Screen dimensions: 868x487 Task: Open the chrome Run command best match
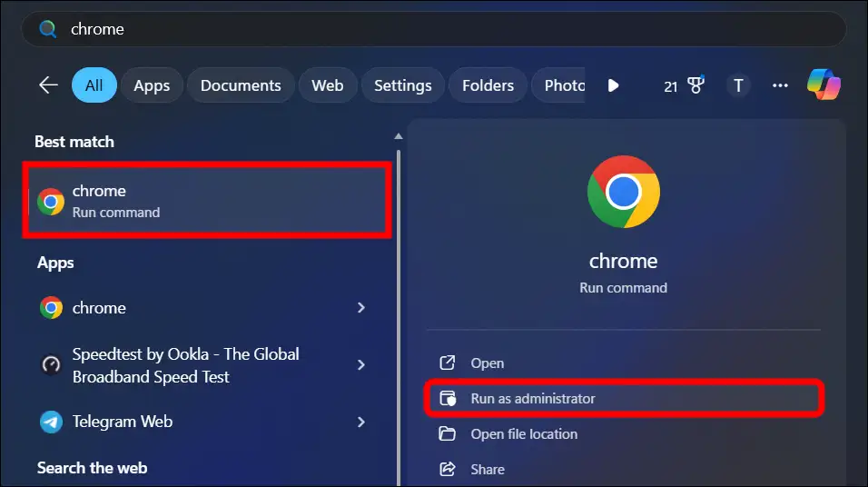click(207, 201)
